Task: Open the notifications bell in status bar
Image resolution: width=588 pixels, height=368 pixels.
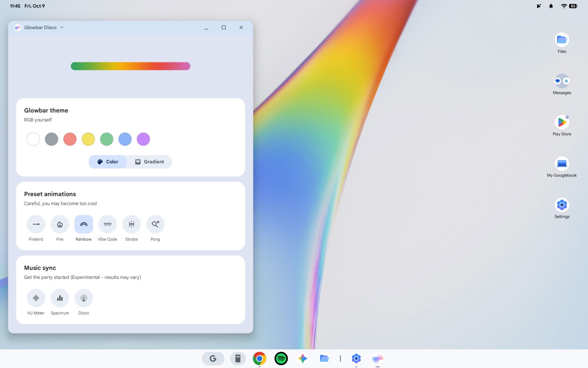Action: coord(551,6)
